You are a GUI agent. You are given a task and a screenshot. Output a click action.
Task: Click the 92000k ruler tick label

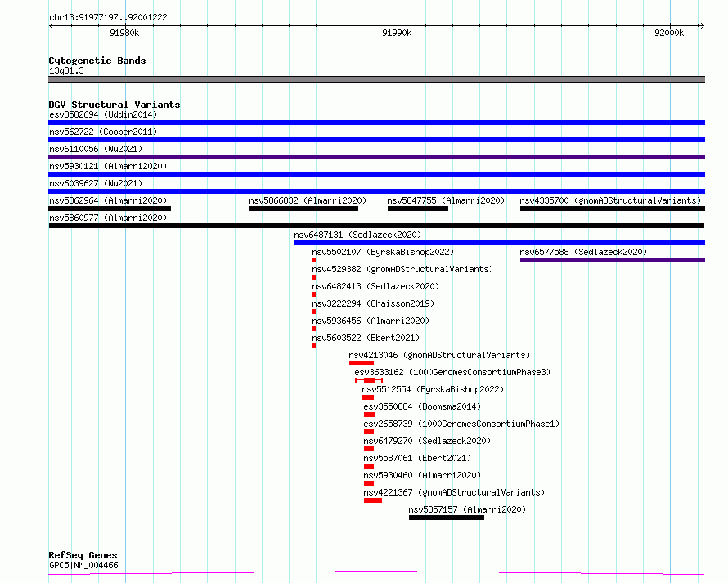669,33
